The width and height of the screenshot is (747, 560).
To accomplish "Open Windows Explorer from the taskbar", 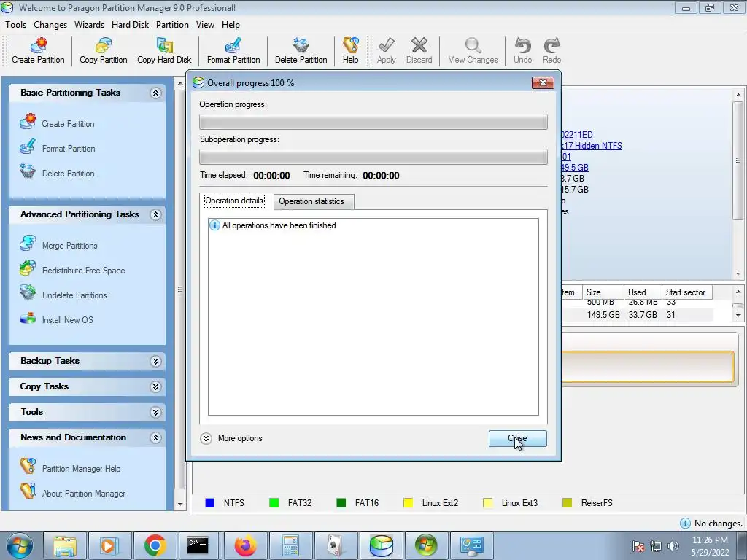I will click(65, 545).
